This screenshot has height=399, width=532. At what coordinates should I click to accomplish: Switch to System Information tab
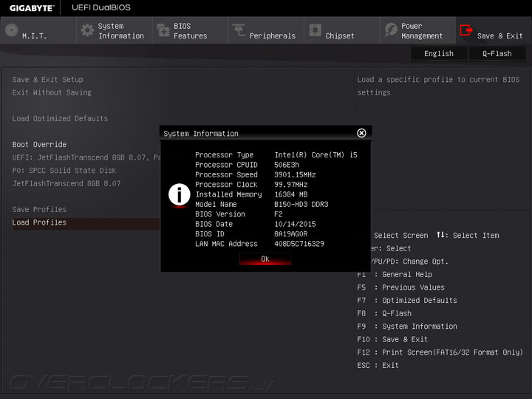[114, 30]
